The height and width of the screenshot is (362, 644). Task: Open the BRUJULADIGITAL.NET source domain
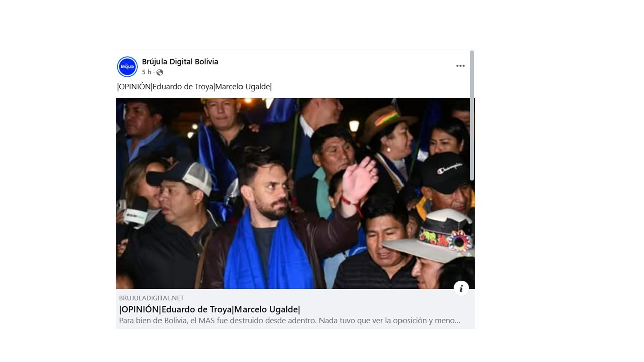point(151,298)
